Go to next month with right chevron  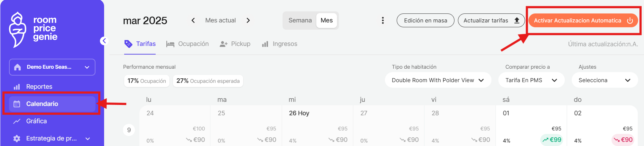pos(248,20)
